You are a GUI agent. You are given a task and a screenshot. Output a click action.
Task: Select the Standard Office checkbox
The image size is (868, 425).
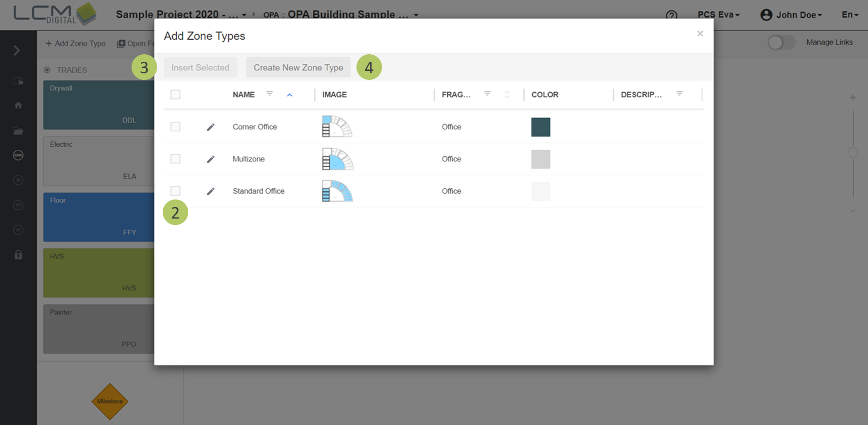(x=175, y=191)
